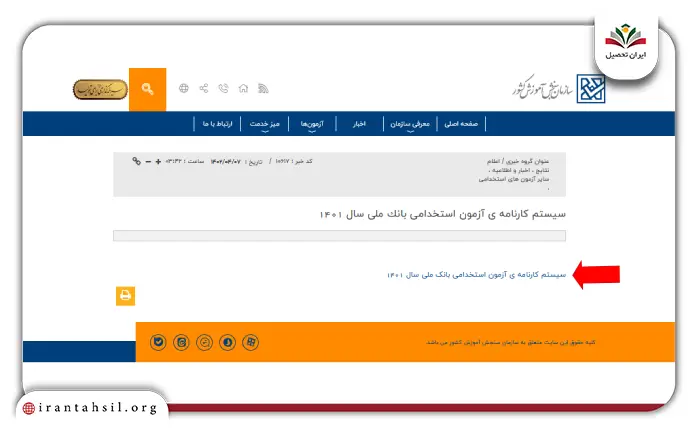
Task: Go home via the house icon
Action: (243, 88)
